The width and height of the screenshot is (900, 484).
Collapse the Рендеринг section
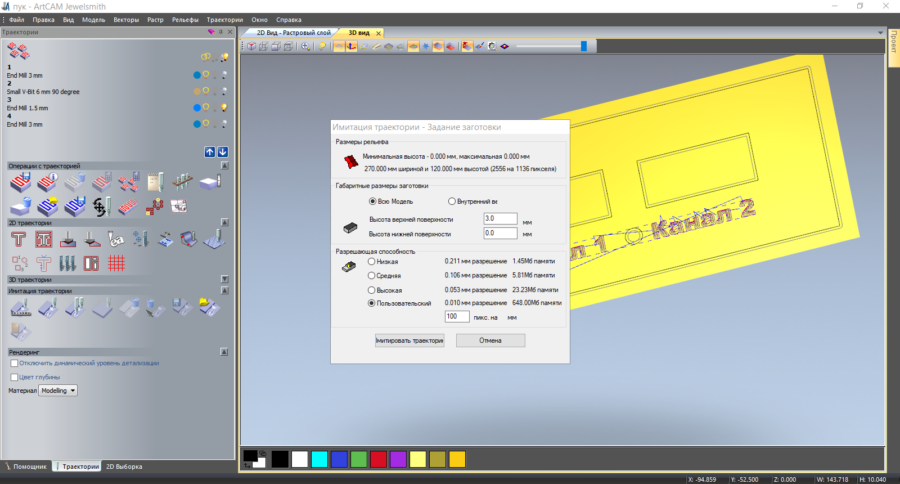click(224, 352)
